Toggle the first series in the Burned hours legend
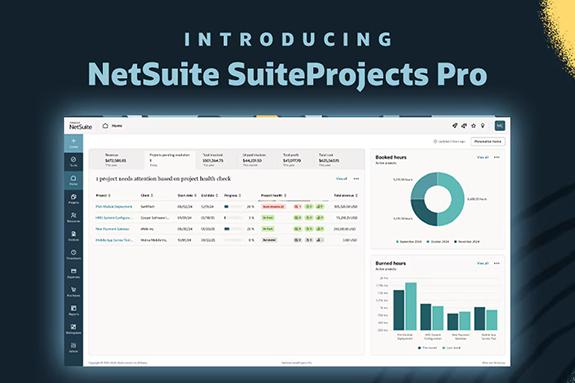 pyautogui.click(x=427, y=348)
